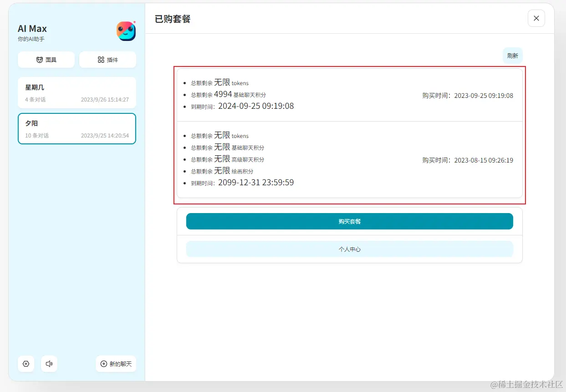Screen dimensions: 566x392
Task: Click the AI Max robot avatar logo
Action: click(x=126, y=31)
